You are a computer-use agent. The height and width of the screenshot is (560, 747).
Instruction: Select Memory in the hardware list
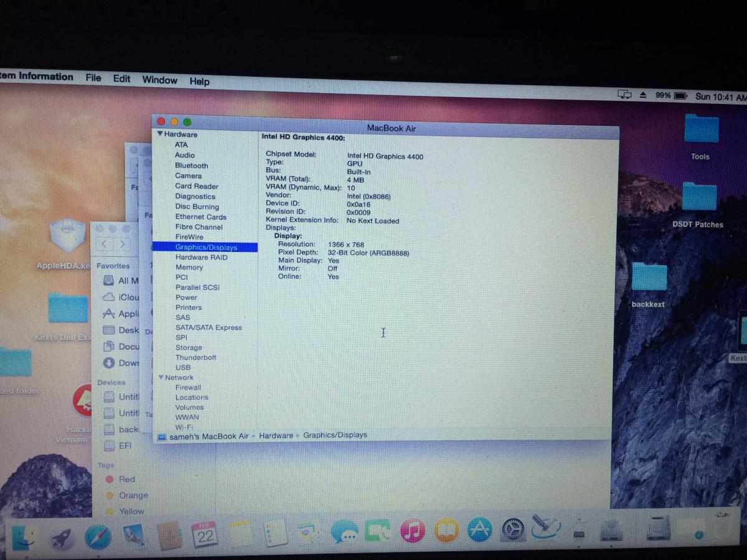tap(189, 267)
